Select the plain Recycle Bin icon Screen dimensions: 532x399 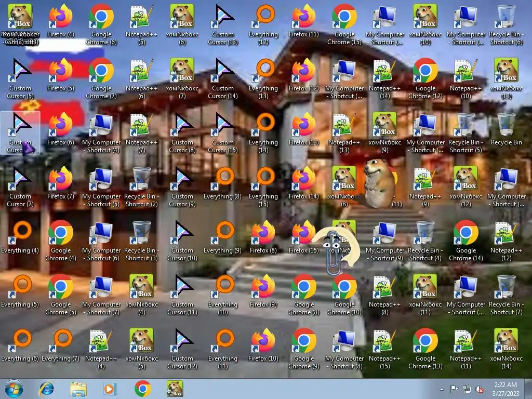506,129
